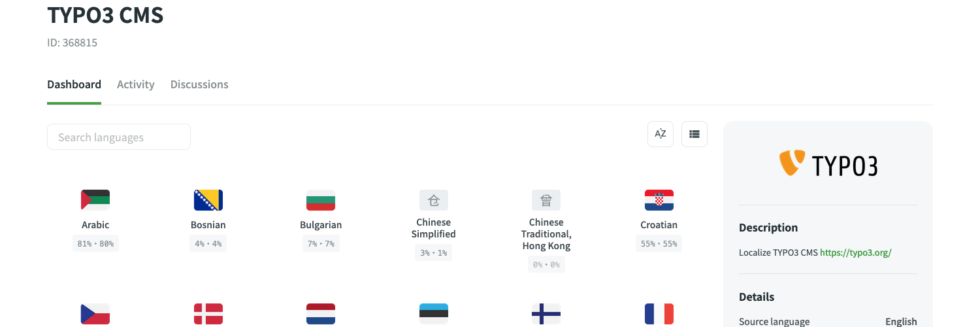This screenshot has height=327, width=980.
Task: Open the Estonian flag icon
Action: 434,314
